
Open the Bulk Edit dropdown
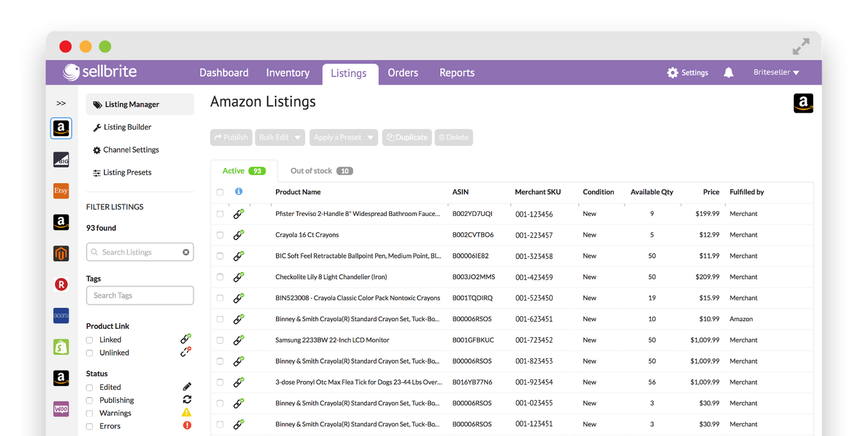click(280, 137)
